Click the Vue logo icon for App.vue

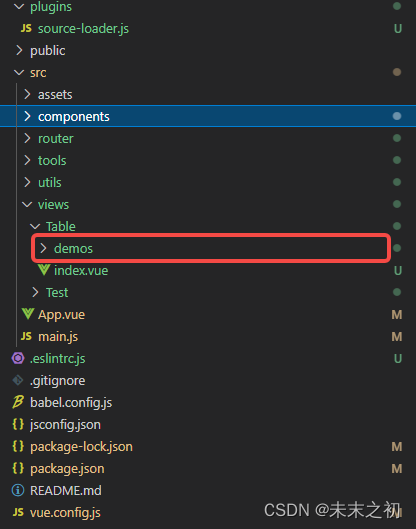coord(28,314)
